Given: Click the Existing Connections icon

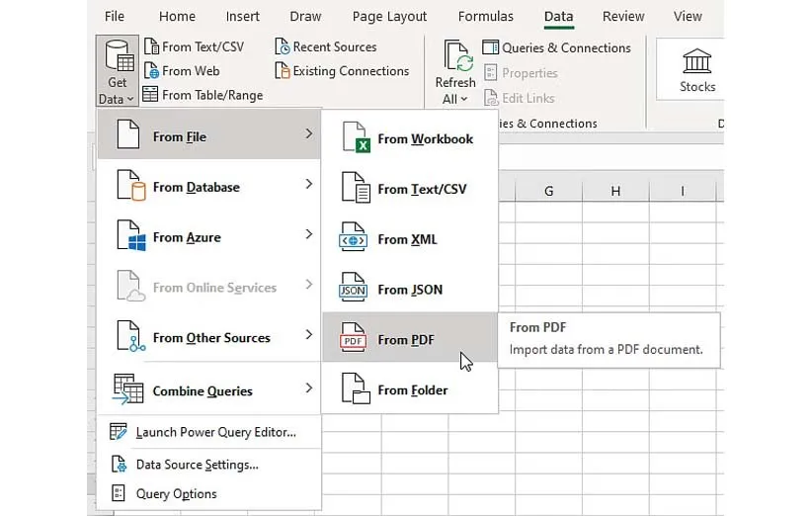Looking at the screenshot, I should coord(283,71).
